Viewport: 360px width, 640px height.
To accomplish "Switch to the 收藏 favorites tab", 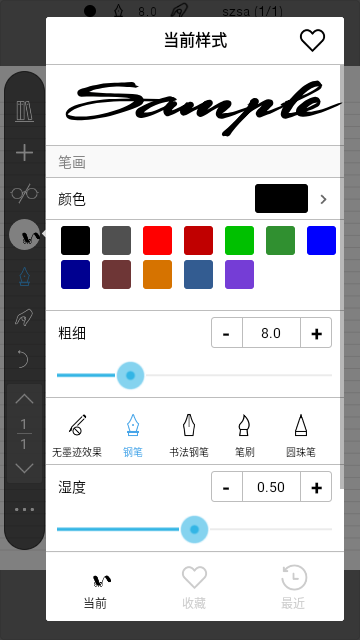I will tap(194, 588).
